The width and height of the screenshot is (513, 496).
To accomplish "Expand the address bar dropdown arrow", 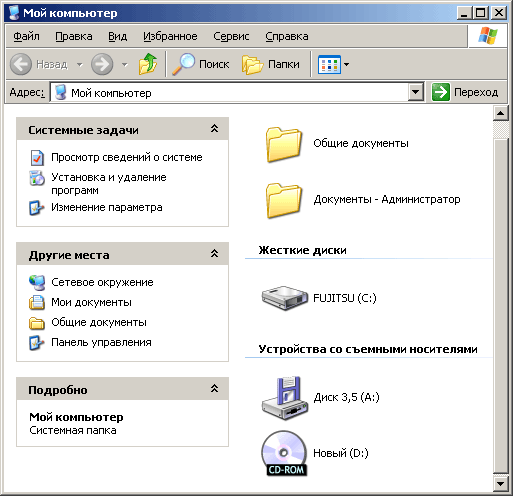I will click(415, 92).
